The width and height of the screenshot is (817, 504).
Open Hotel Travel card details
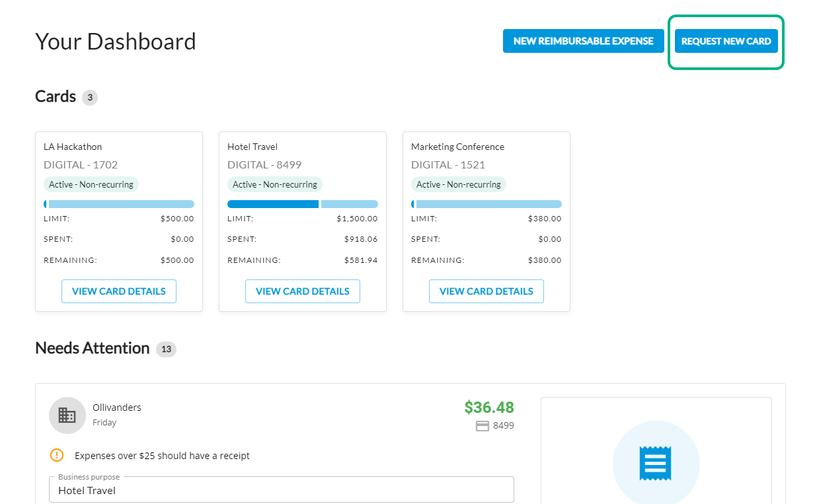[x=303, y=291]
